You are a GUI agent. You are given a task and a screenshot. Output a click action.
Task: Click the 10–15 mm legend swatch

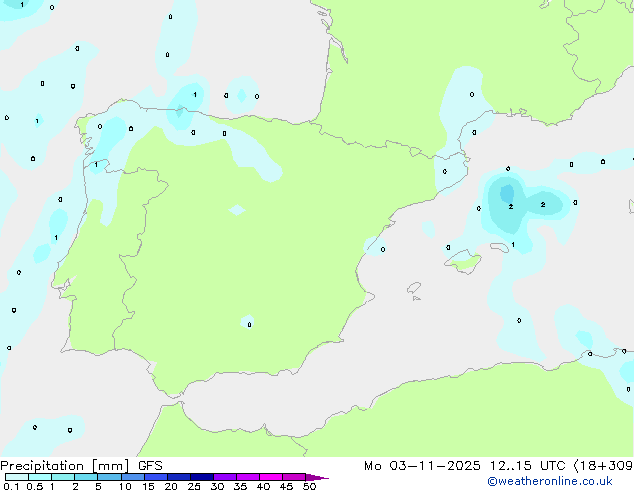tap(133, 477)
